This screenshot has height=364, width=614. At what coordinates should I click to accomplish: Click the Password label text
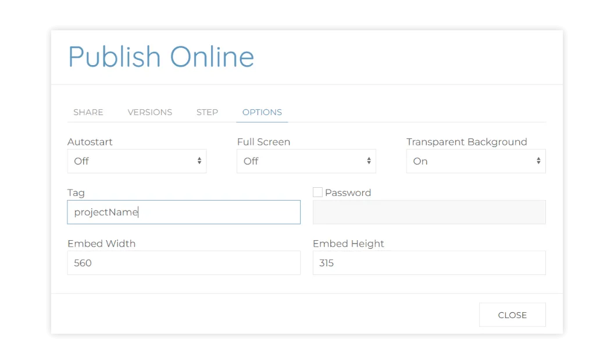pos(348,192)
